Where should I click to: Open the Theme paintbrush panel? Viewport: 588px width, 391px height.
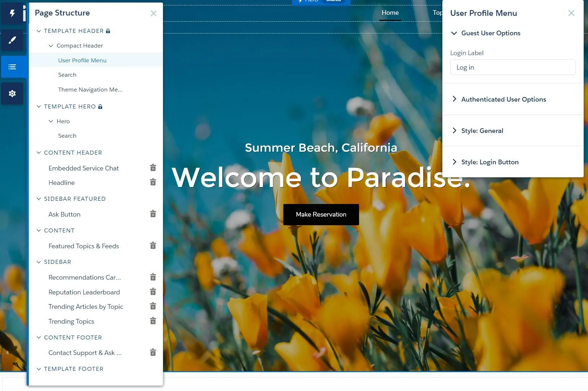click(12, 40)
